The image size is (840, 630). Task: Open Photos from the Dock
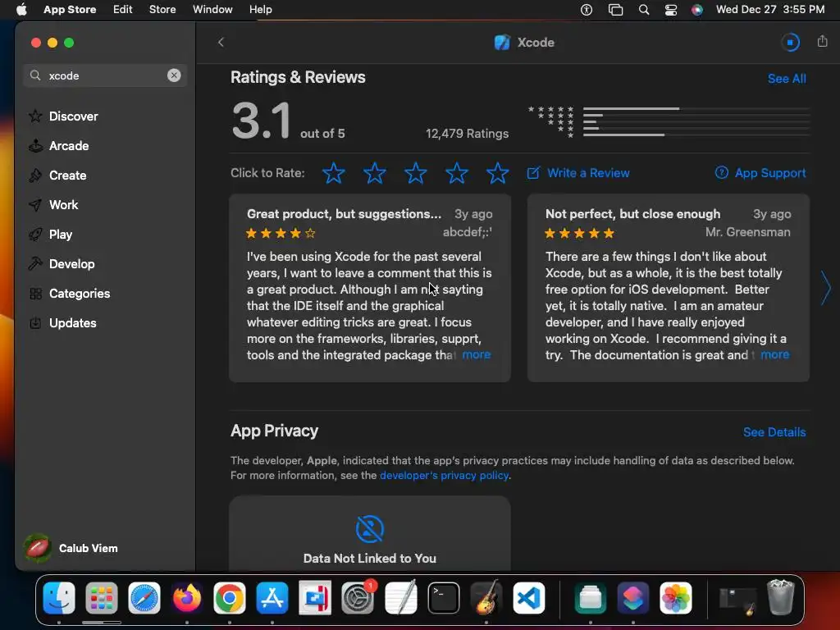click(676, 598)
